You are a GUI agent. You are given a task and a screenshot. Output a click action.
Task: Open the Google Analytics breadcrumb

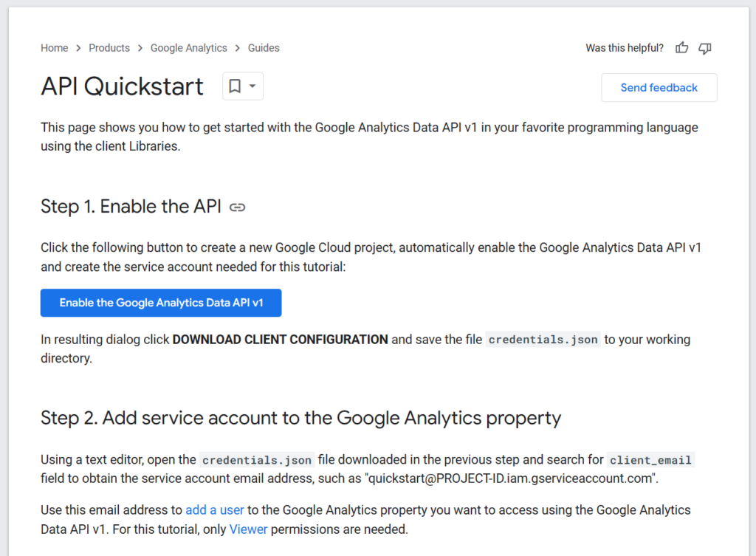[188, 48]
